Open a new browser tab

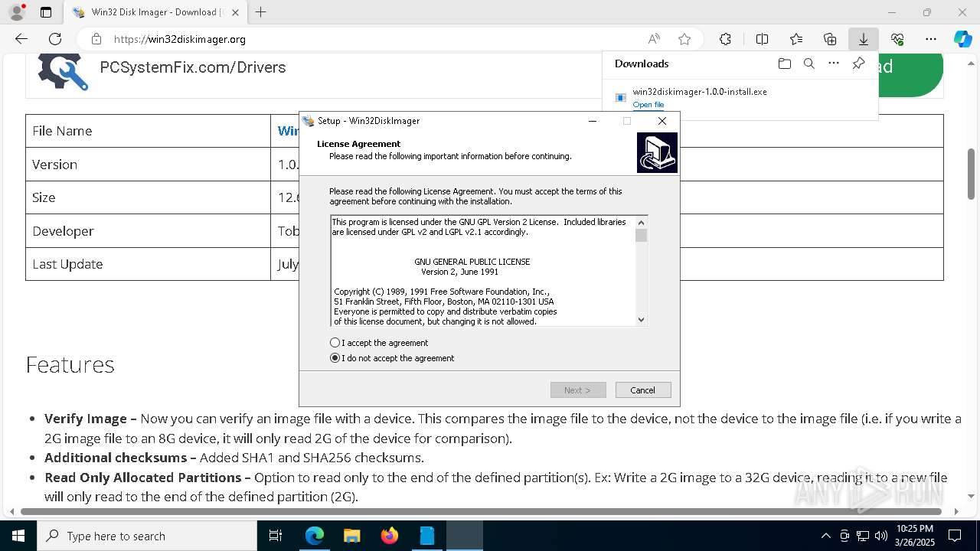[261, 12]
